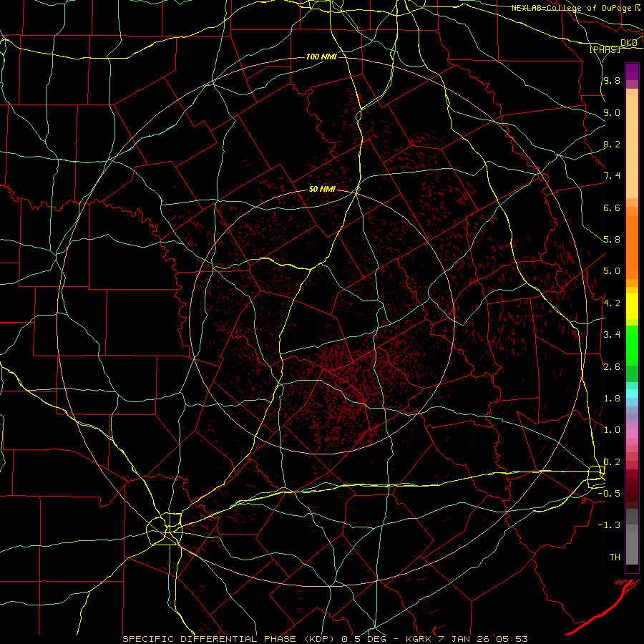Click the 1.8 value on the legend

612,399
